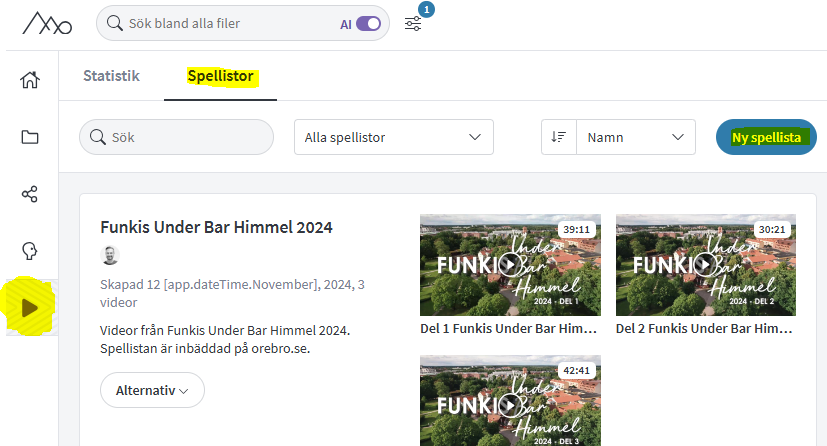Open the Funkis Under Bar Himmel 2024 title

click(x=216, y=227)
